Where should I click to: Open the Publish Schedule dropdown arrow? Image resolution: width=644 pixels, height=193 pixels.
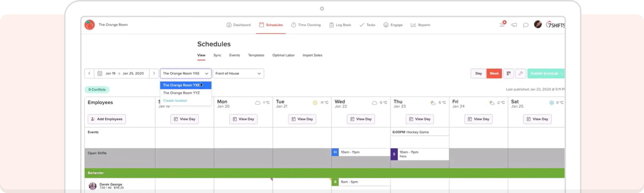click(x=562, y=73)
